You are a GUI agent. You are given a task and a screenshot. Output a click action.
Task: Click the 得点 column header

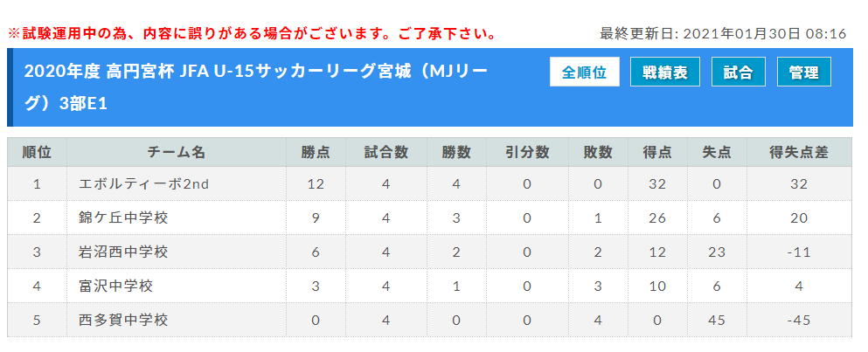[x=657, y=153]
